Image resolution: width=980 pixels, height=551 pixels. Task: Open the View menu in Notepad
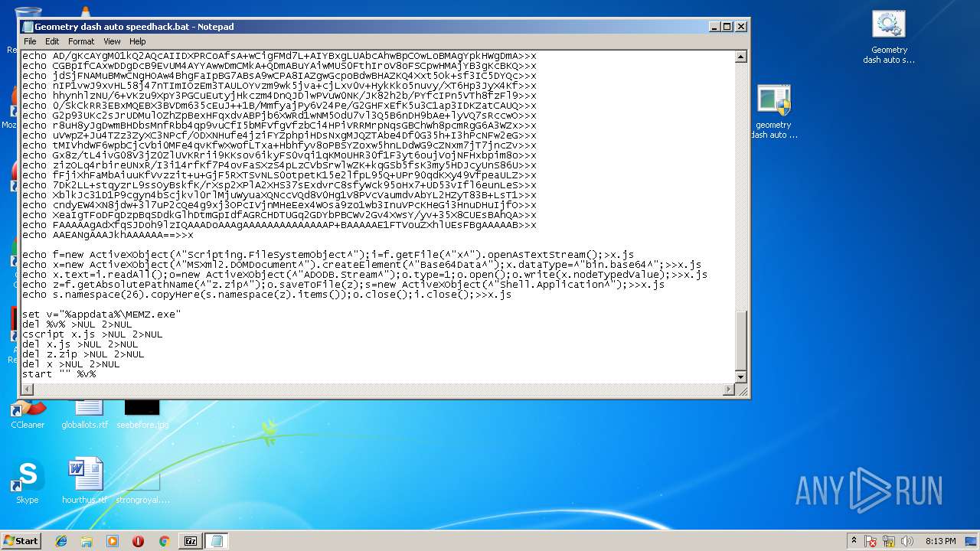click(x=112, y=41)
